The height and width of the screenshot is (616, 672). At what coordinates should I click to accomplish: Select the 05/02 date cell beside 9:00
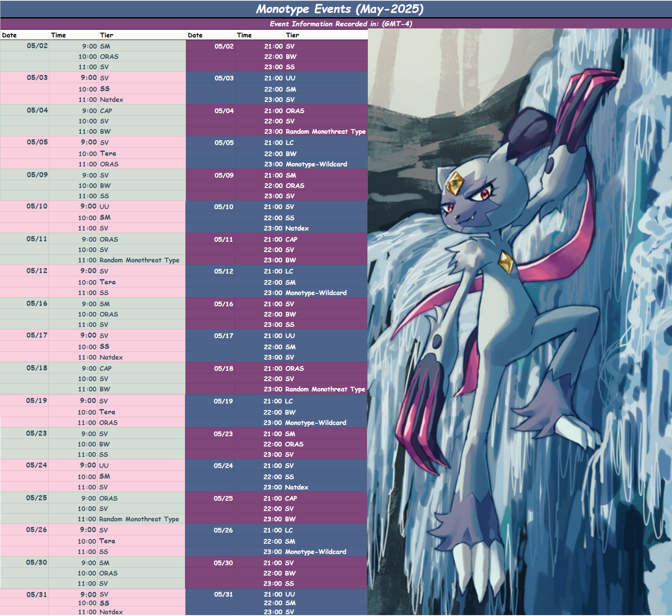[37, 46]
